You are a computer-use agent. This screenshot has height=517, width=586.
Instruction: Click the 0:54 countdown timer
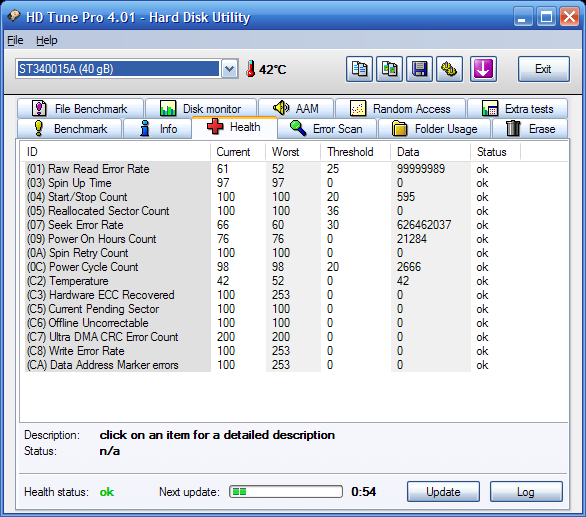click(364, 492)
